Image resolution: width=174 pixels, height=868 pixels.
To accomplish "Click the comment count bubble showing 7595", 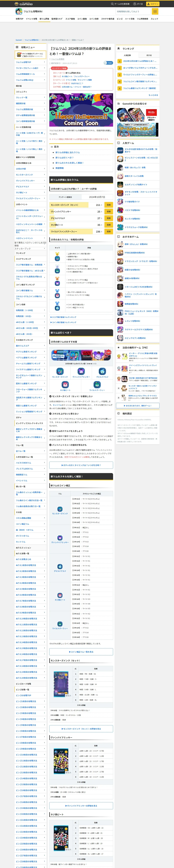I will 108,63.
